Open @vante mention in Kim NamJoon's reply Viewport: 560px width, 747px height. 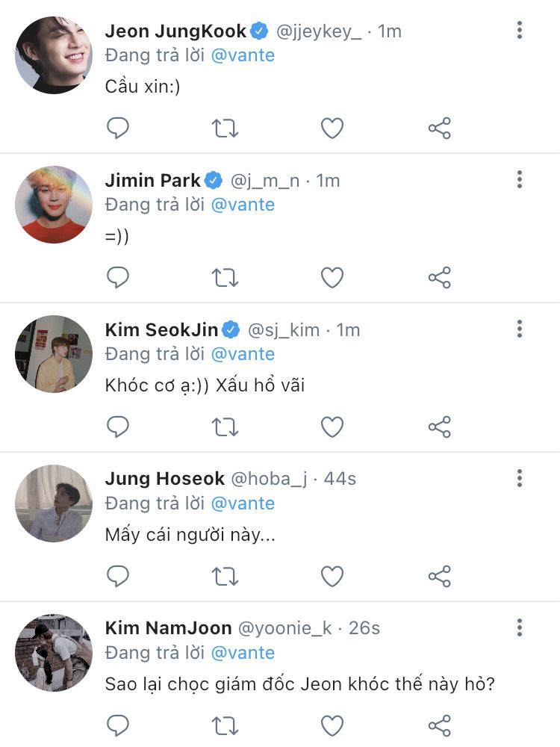(243, 653)
